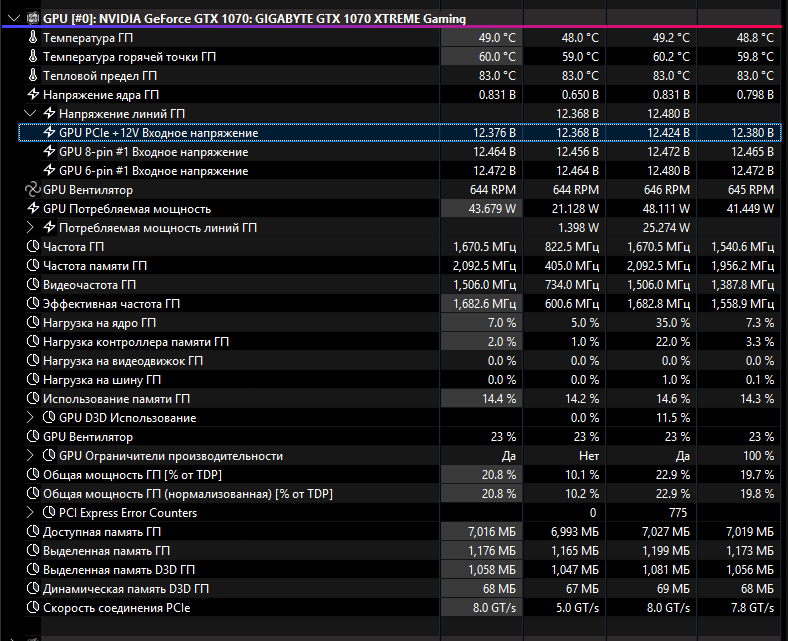Click maximum value 775 for PCI Express Error Counters

(677, 513)
